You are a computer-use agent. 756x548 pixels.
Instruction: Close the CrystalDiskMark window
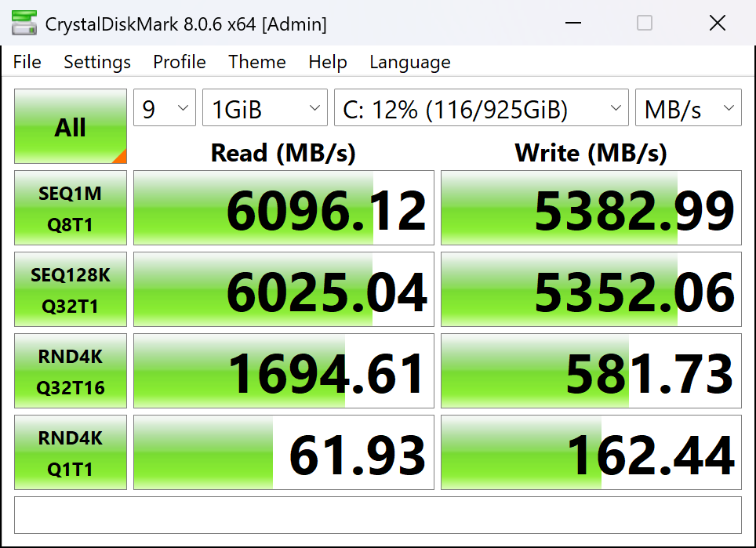[718, 23]
